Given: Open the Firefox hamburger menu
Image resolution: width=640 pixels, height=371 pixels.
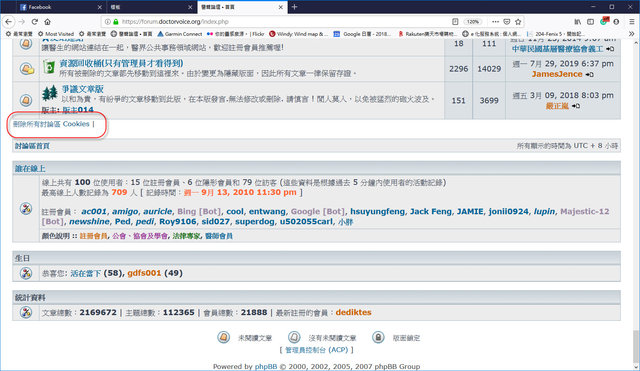Looking at the screenshot, I should [632, 22].
